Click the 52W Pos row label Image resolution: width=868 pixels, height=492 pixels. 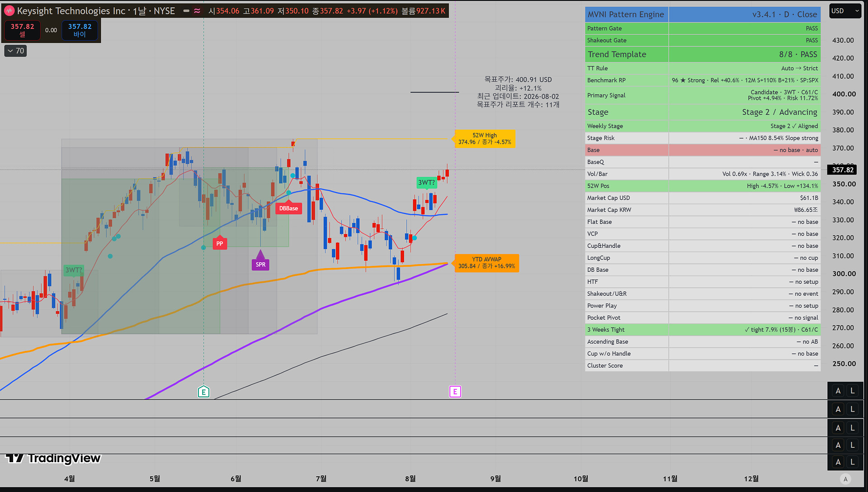pyautogui.click(x=598, y=186)
